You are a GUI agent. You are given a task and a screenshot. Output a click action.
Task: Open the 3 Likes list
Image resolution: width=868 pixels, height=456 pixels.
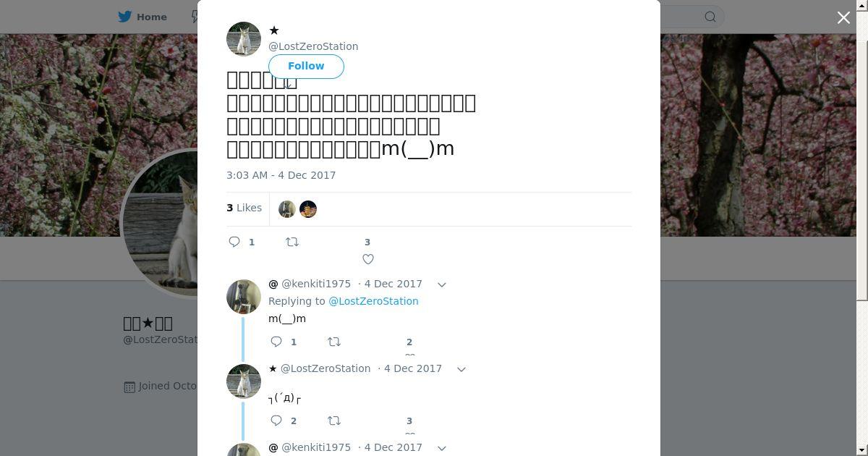point(244,208)
